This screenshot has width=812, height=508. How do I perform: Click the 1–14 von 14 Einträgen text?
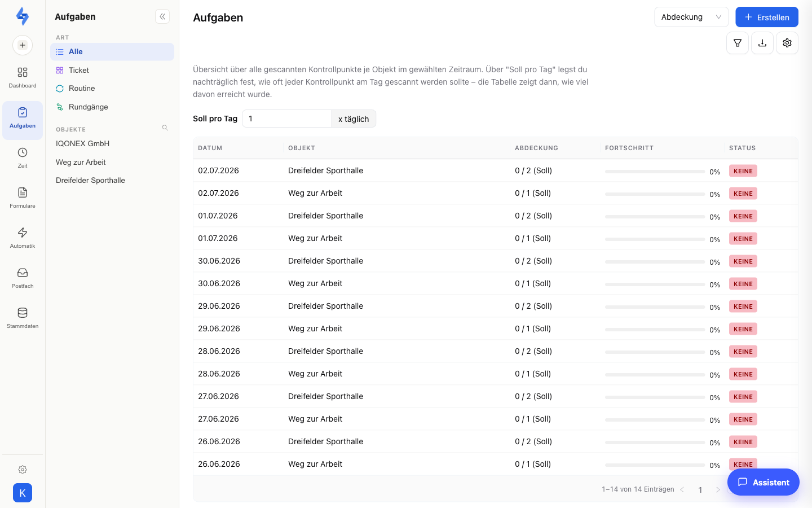[638, 489]
